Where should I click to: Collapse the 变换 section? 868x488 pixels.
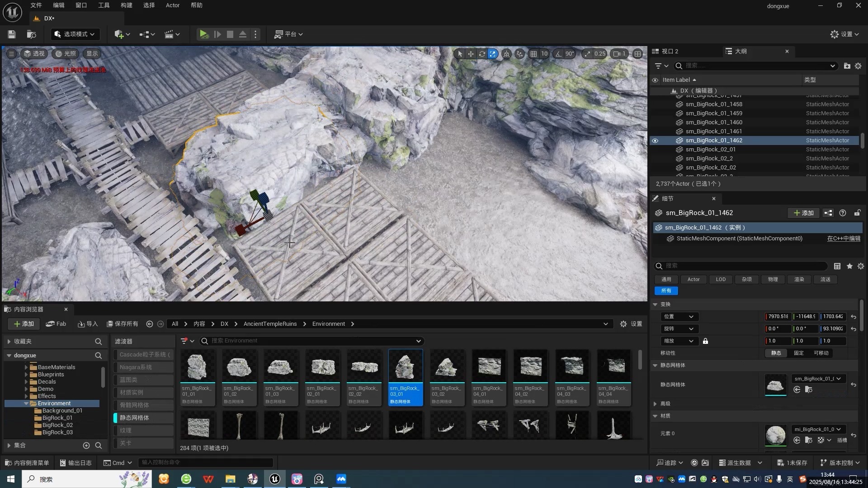[x=655, y=305]
